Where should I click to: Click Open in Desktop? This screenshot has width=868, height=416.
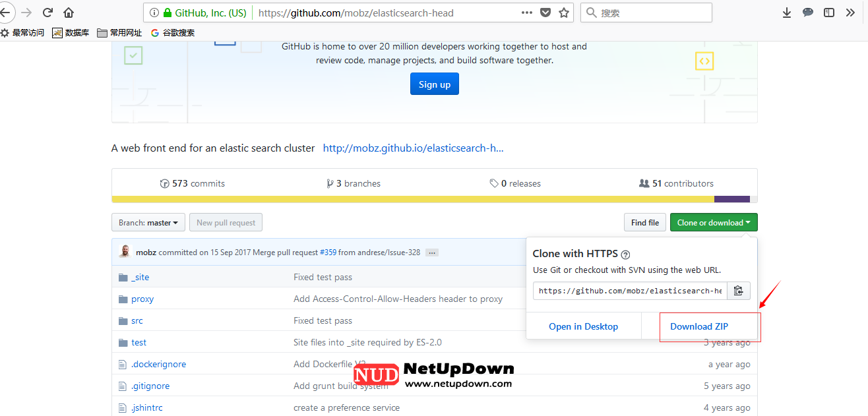coord(583,326)
